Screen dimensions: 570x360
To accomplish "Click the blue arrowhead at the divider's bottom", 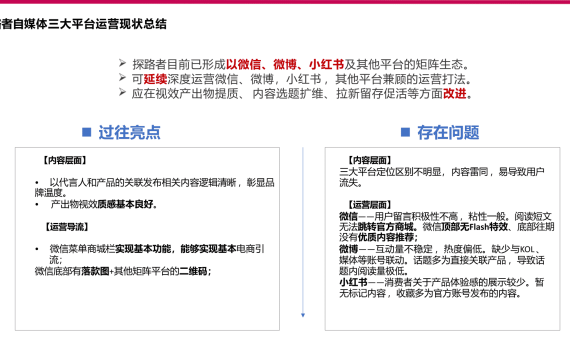I will coord(303,315).
